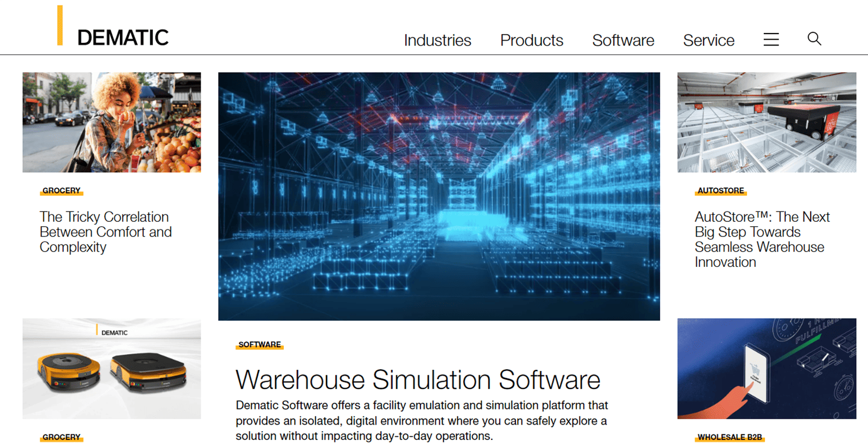Click the SOFTWARE category tag
868x448 pixels.
pyautogui.click(x=259, y=345)
